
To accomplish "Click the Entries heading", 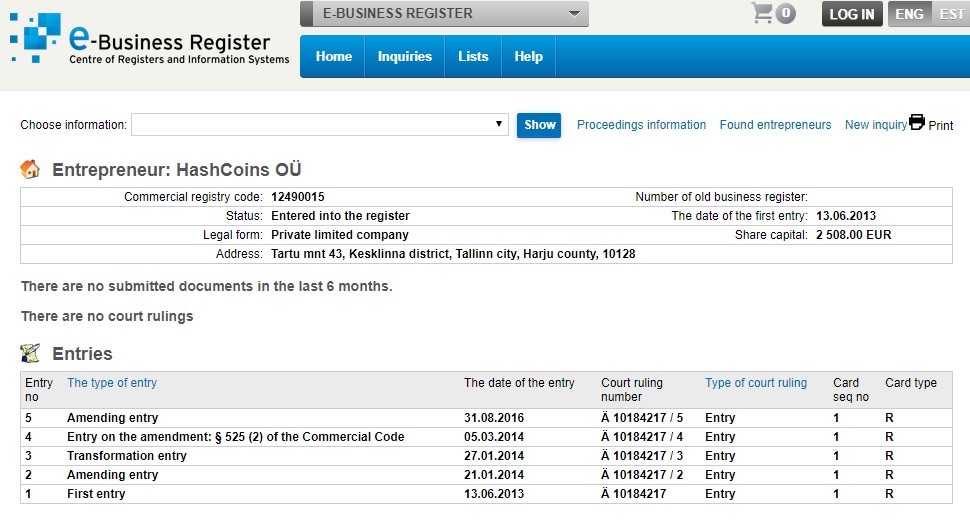I will click(82, 354).
